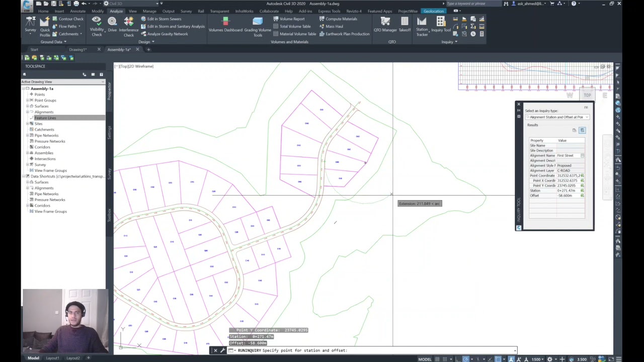Viewport: 644px width, 362px height.
Task: Select View Frame Groups under Data Shortcuts
Action: (50, 212)
